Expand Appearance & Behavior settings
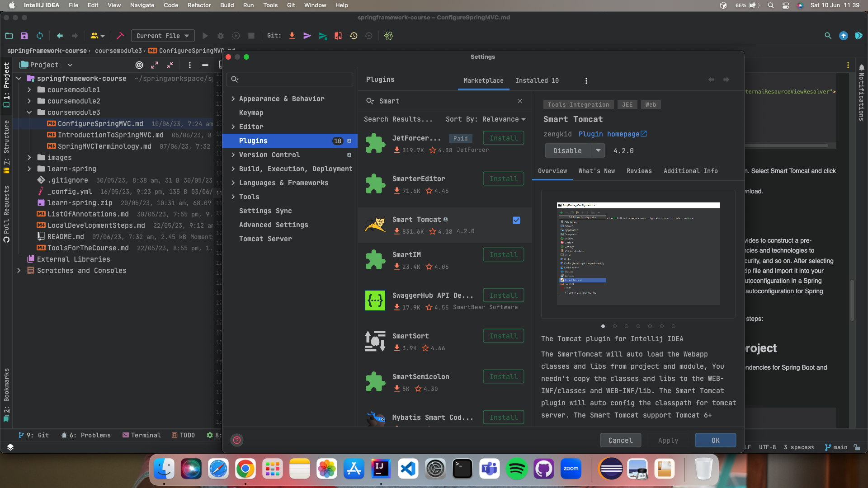Image resolution: width=868 pixels, height=488 pixels. pos(233,99)
